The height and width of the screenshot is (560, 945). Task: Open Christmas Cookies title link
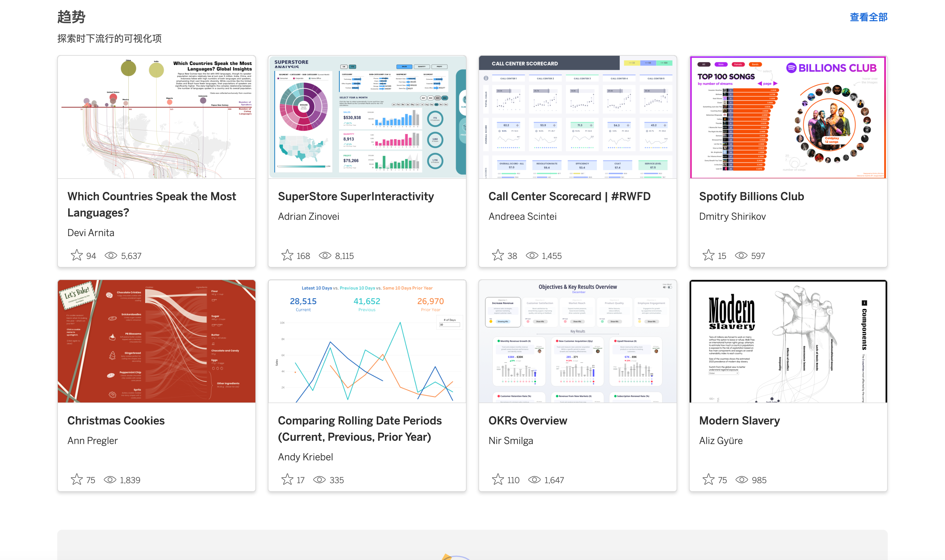116,420
